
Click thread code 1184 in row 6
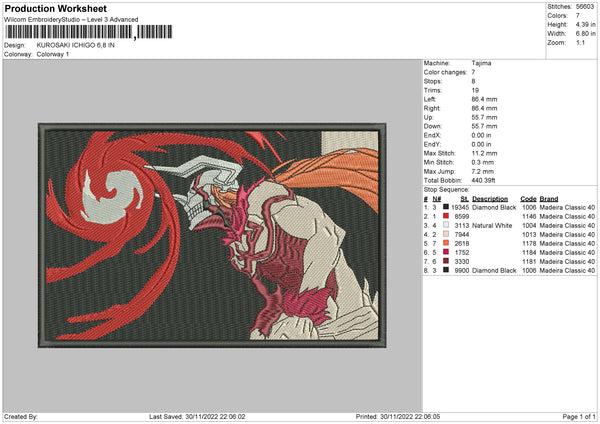click(529, 253)
